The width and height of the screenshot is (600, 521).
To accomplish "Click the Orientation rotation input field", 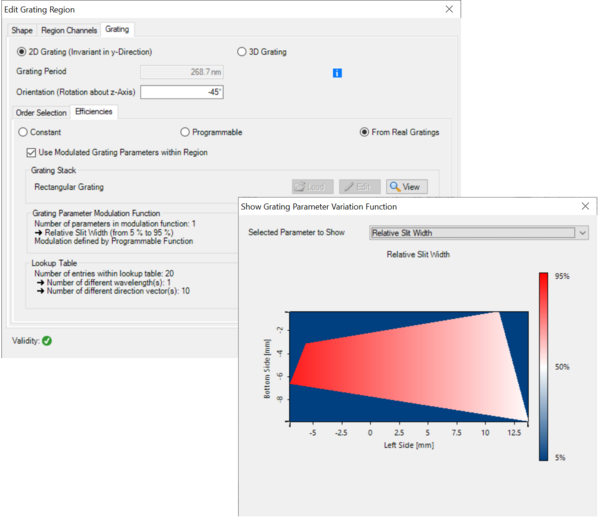I will pos(182,92).
